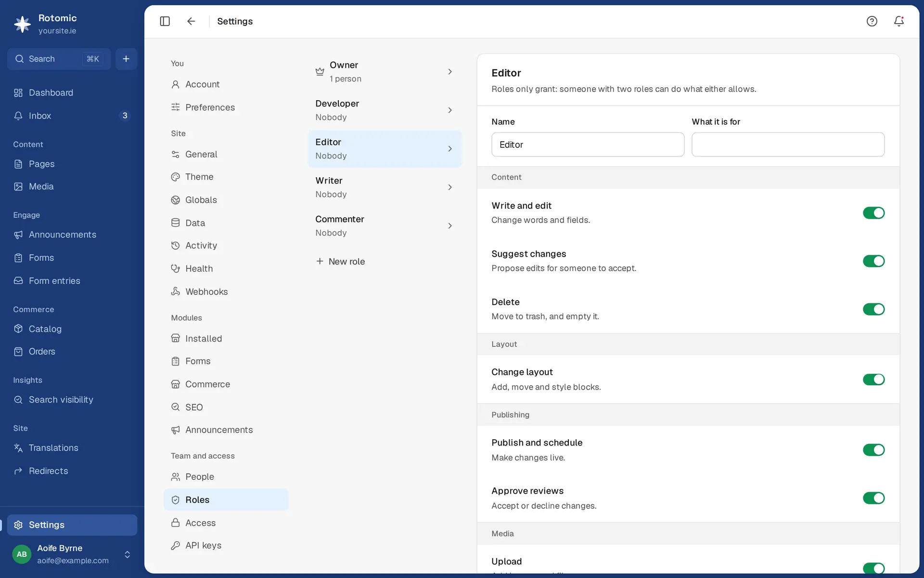Select Roles in settings menu
The width and height of the screenshot is (924, 578).
[226, 500]
